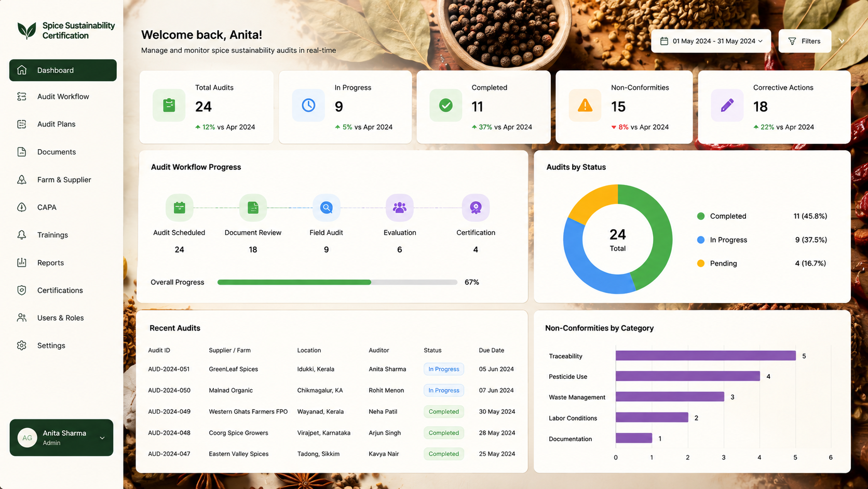The image size is (868, 489).
Task: Click the Status column header
Action: (x=432, y=350)
